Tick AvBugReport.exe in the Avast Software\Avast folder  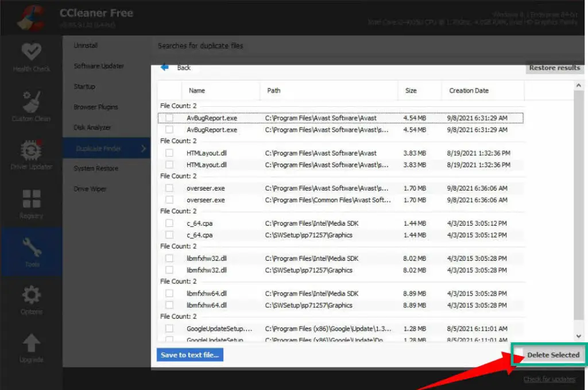[x=169, y=118]
